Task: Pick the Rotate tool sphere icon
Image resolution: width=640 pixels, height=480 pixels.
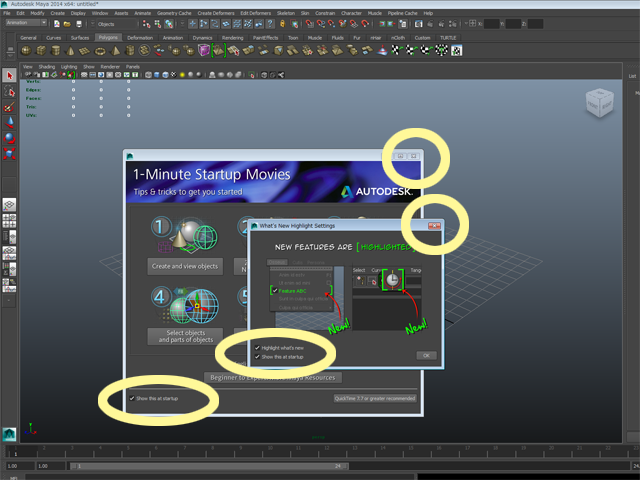Action: (x=9, y=138)
